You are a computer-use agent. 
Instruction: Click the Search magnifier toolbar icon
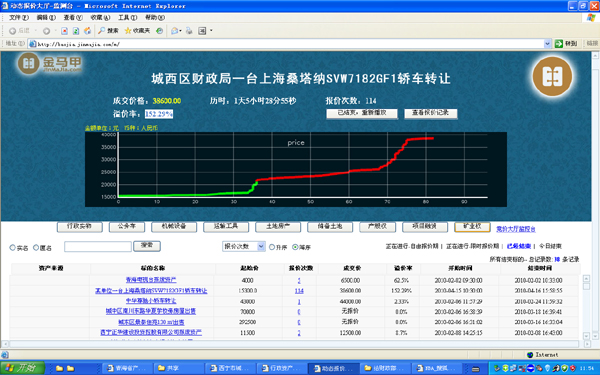101,31
